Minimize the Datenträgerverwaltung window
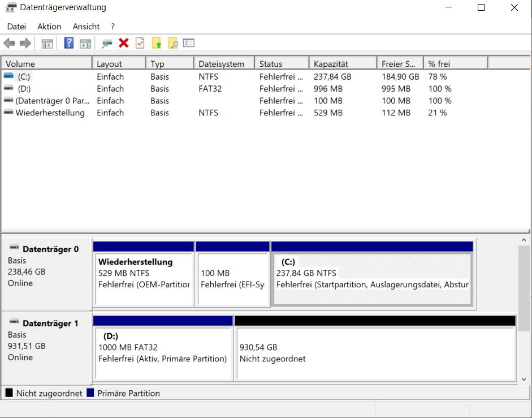The image size is (532, 418). coord(448,7)
